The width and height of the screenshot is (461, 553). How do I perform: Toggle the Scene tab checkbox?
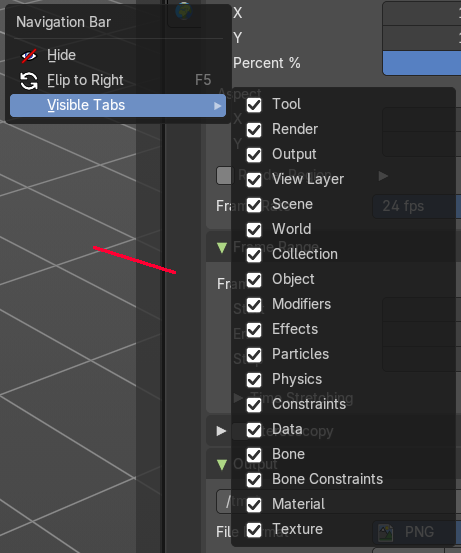point(254,205)
